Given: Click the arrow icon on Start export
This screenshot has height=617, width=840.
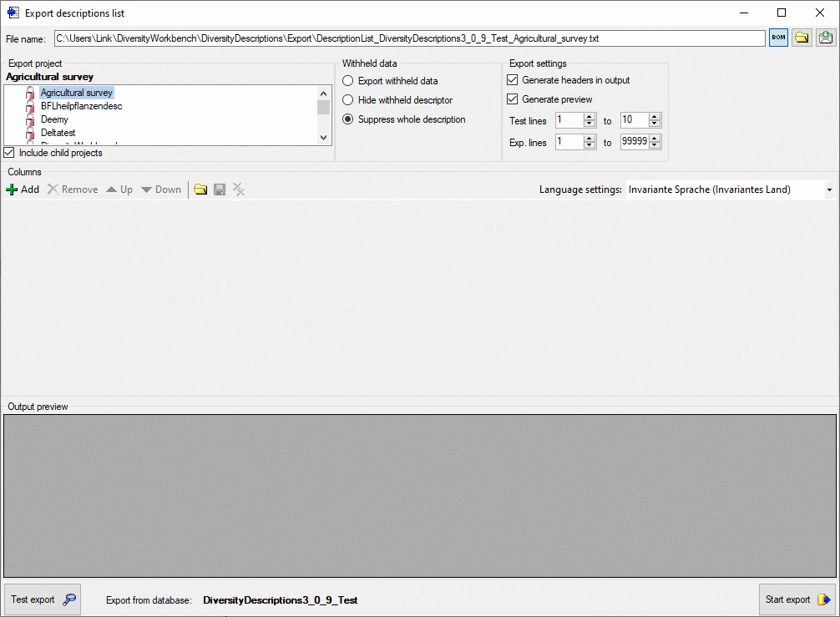Looking at the screenshot, I should coord(824,599).
